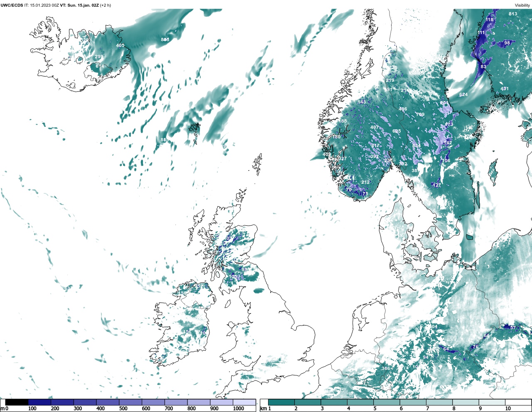
Task: Click the 'Visibility' title label
Action: (522, 5)
